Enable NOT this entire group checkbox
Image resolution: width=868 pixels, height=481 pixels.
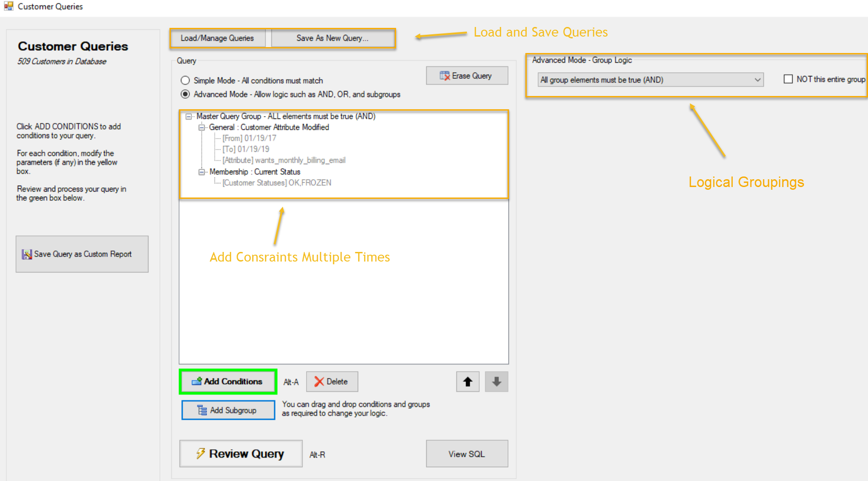tap(788, 79)
